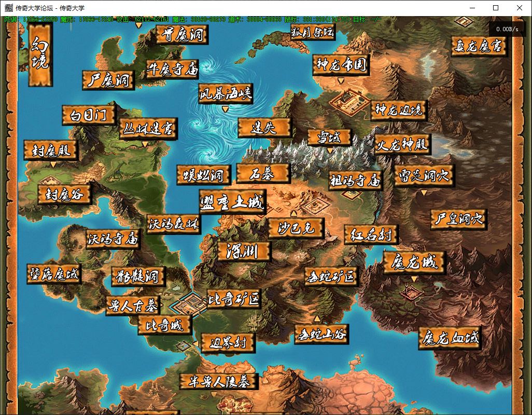Click the 攻击 stat readout
The image size is (532, 415).
(x=143, y=19)
